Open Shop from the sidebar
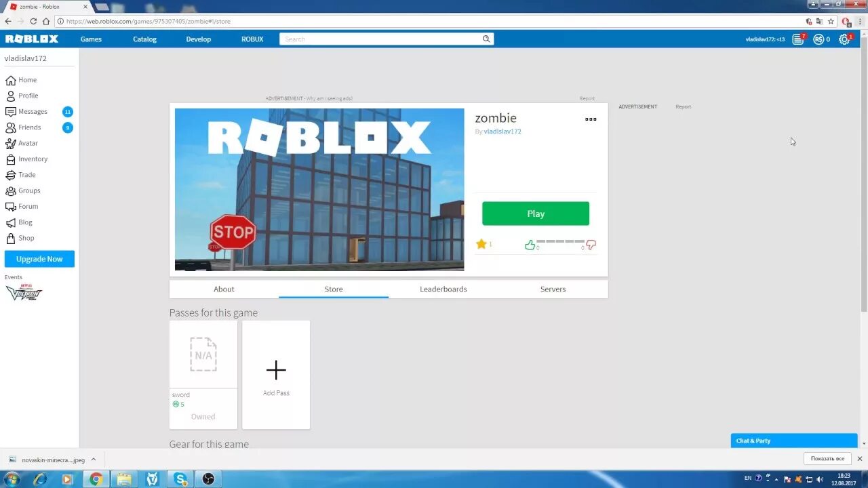 tap(20, 238)
